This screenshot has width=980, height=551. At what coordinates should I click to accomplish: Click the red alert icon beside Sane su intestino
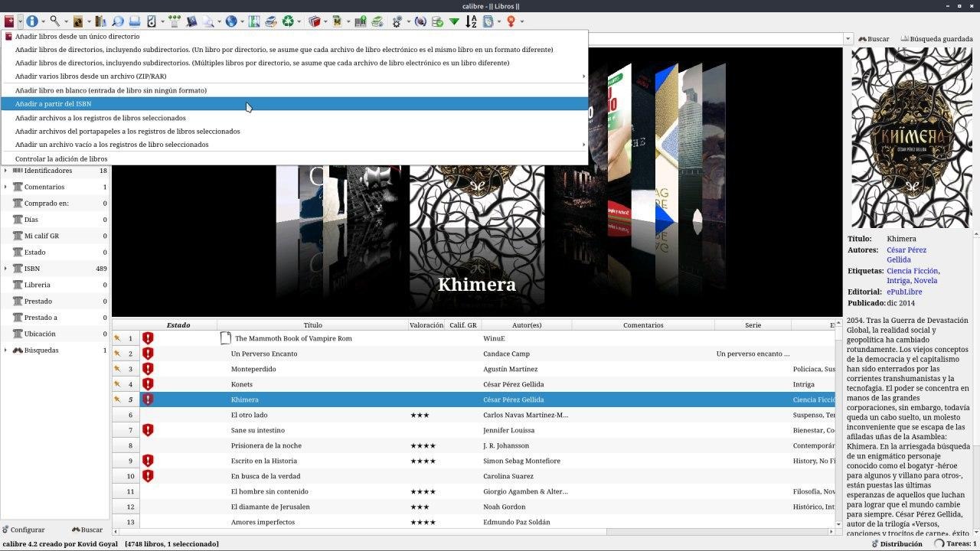(x=148, y=430)
